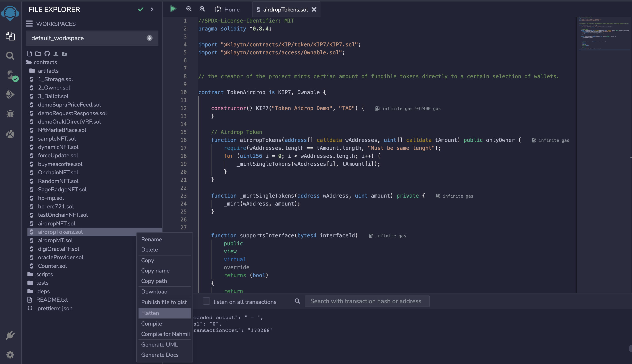Open the Plugin manager plug icon

pyautogui.click(x=10, y=335)
